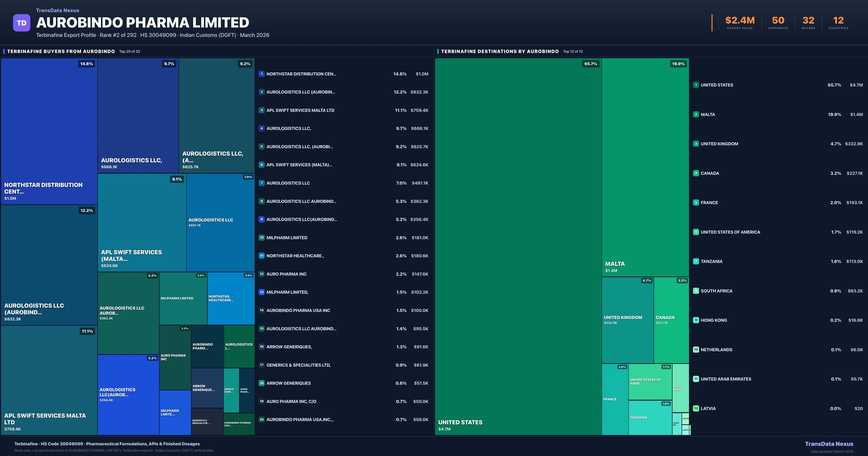Select badge 14 beside AUROBINDO PHARMA USA INC

(x=261, y=310)
